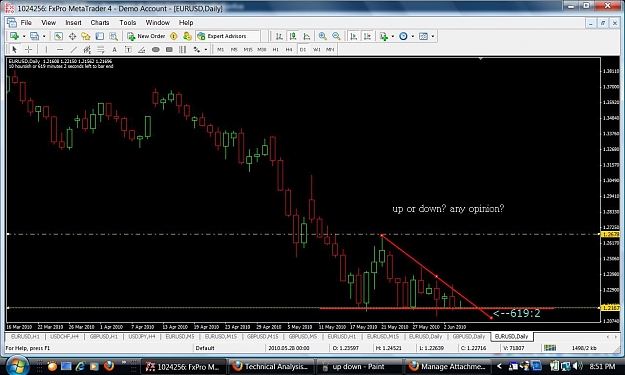625x375 pixels.
Task: Open the Profiles toolbar icon
Action: click(35, 36)
